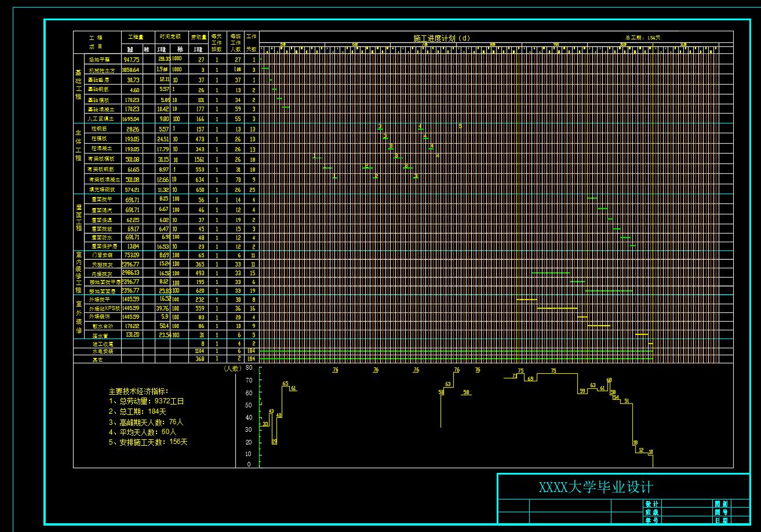The height and width of the screenshot is (532, 761).
Task: Select the 场地平整 row name
Action: pyautogui.click(x=98, y=60)
